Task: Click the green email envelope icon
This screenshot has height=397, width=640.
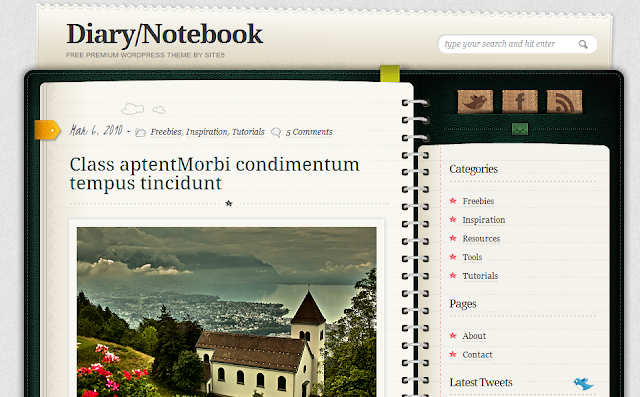Action: tap(520, 129)
